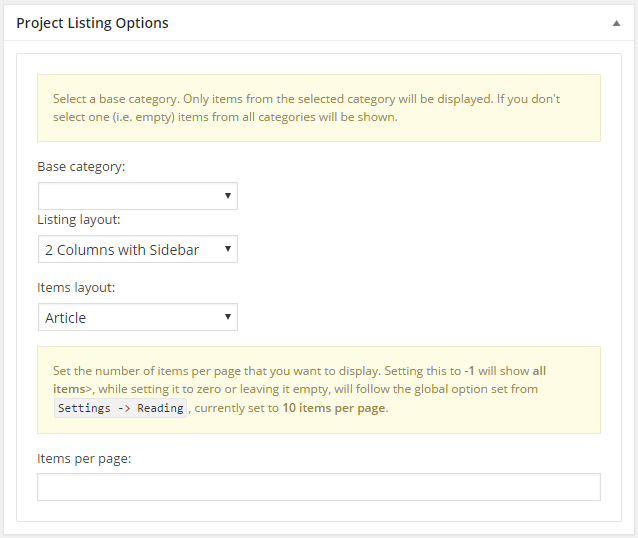The width and height of the screenshot is (638, 538).
Task: Click the Settings -> Reading code text
Action: click(x=120, y=408)
